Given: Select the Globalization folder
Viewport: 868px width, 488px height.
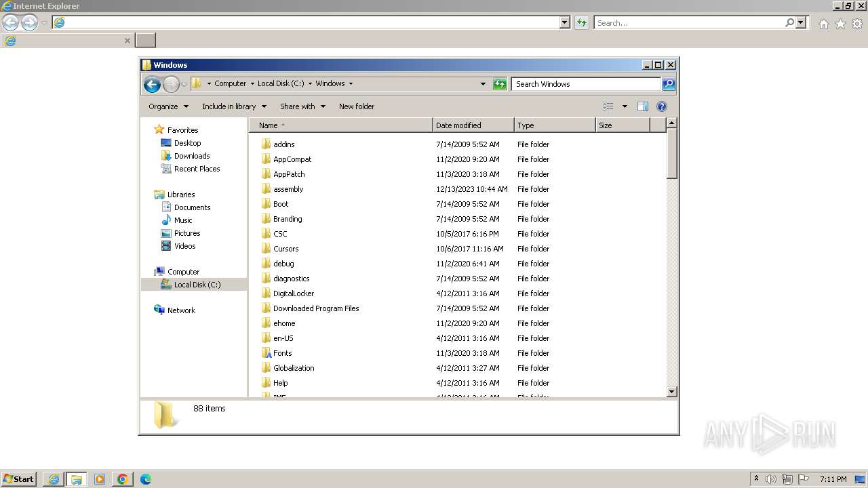Looking at the screenshot, I should 294,368.
